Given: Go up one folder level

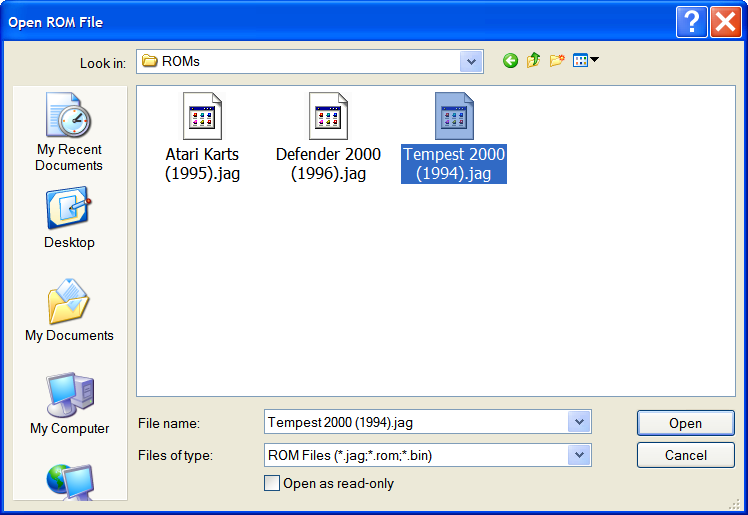Looking at the screenshot, I should click(534, 61).
